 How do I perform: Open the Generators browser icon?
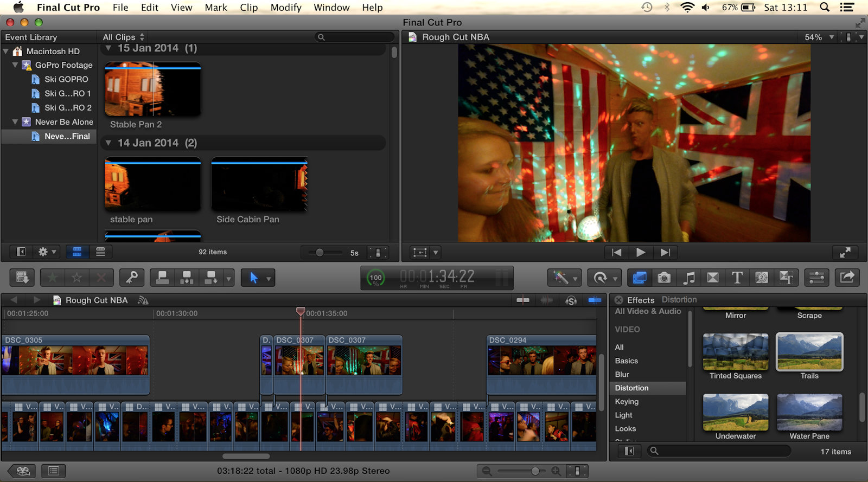coord(762,278)
